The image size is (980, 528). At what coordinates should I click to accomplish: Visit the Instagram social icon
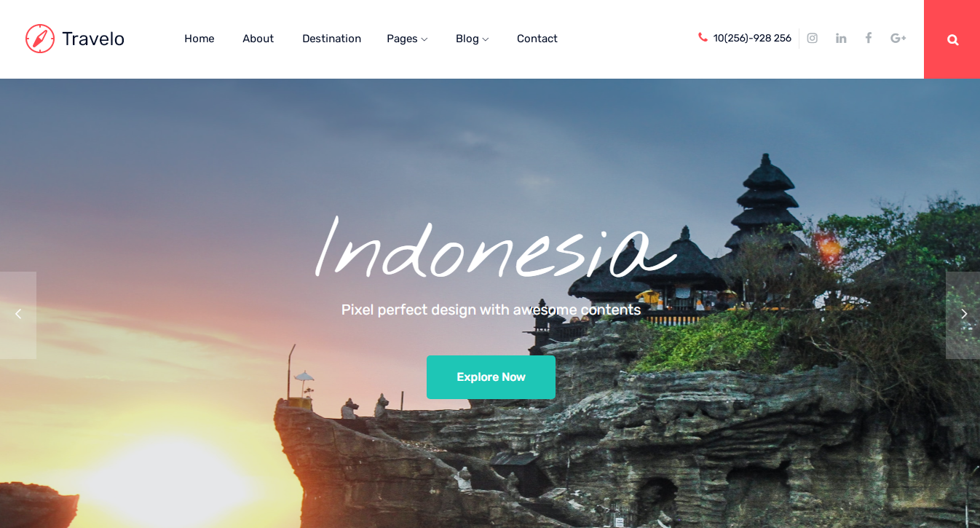coord(813,38)
